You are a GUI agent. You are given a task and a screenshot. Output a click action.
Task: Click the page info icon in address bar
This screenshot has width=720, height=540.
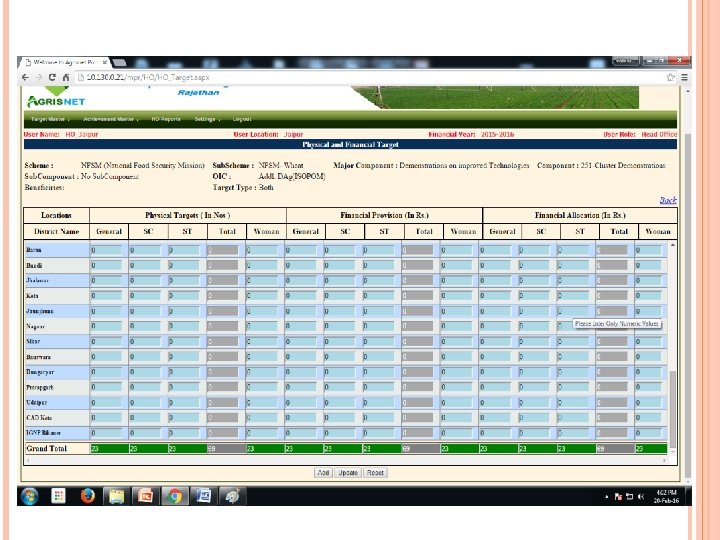(81, 77)
